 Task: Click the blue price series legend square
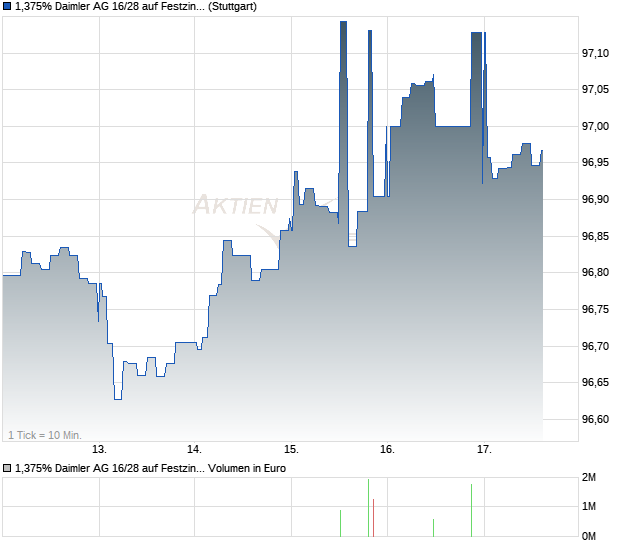(x=7, y=7)
